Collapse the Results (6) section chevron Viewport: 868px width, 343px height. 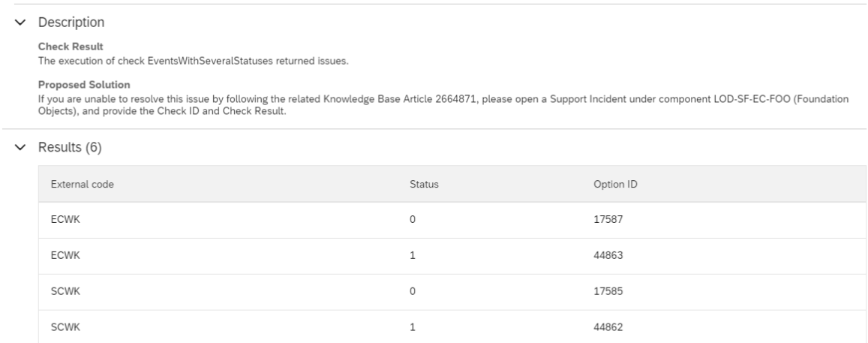[20, 147]
